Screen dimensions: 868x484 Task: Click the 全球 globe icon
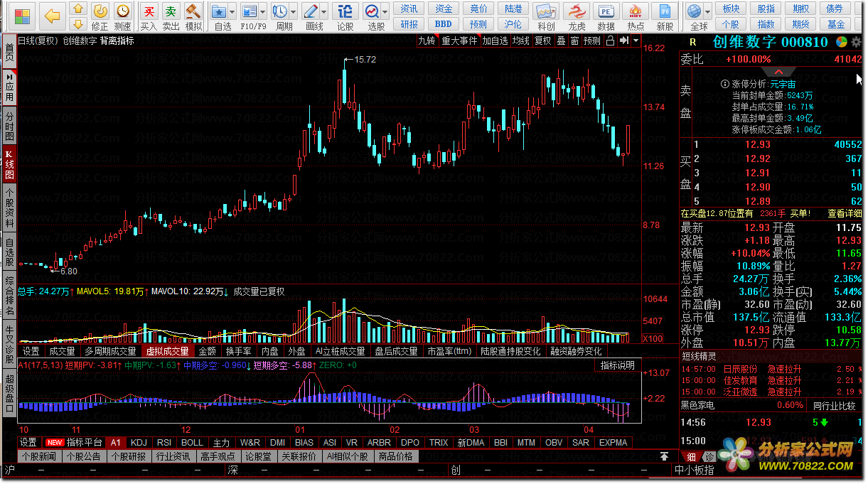pyautogui.click(x=694, y=12)
